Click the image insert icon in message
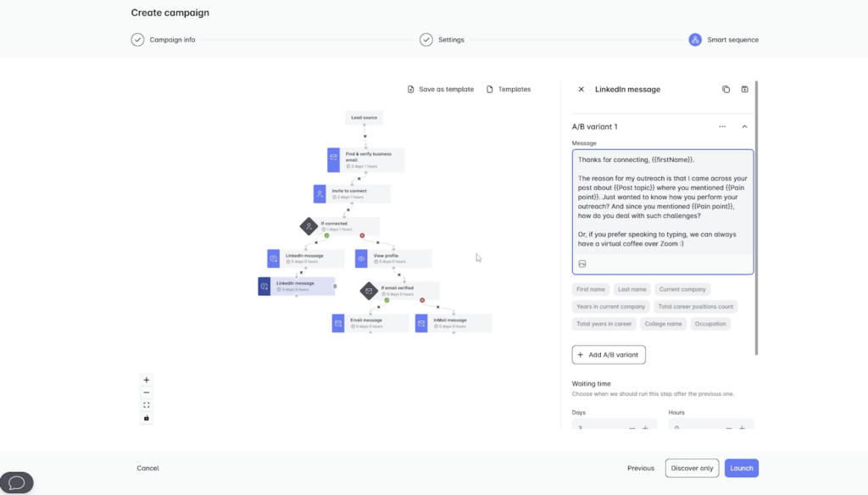The image size is (868, 495). pyautogui.click(x=582, y=264)
